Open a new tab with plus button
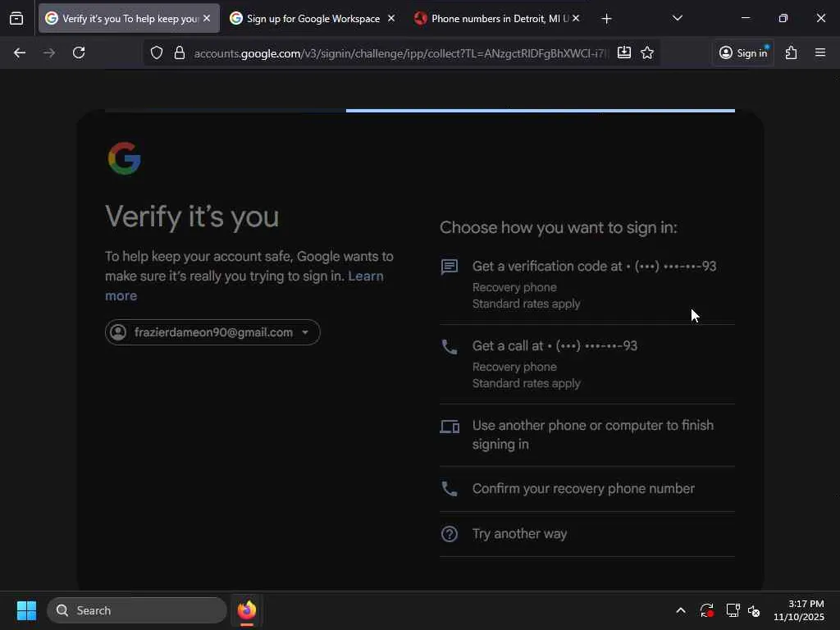Image resolution: width=840 pixels, height=630 pixels. (x=606, y=19)
